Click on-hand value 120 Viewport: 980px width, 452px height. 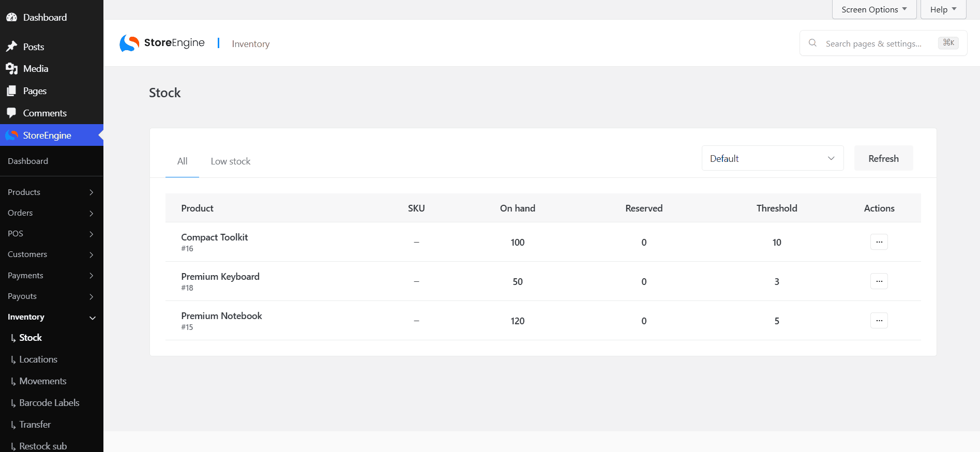click(x=518, y=321)
